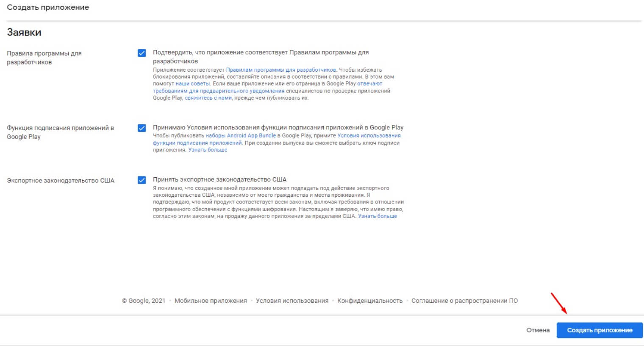This screenshot has width=644, height=346.
Task: Open the 'наши советы' link
Action: [x=193, y=84]
